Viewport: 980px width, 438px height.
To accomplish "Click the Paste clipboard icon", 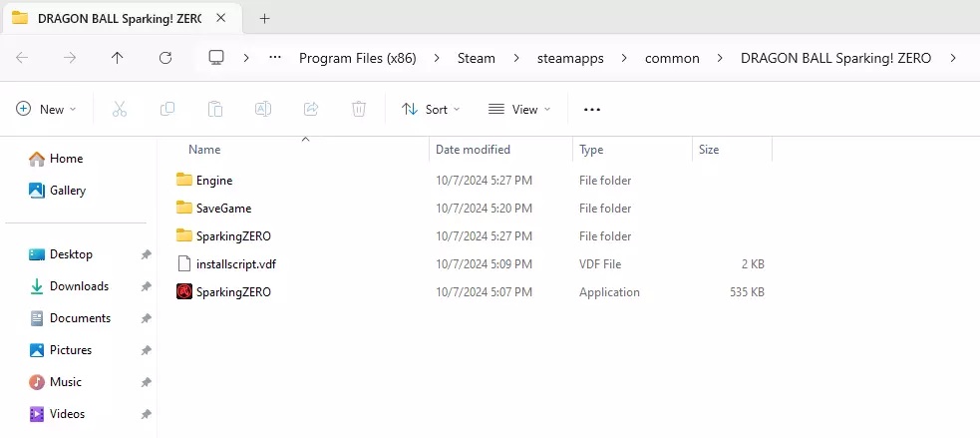I will [215, 109].
